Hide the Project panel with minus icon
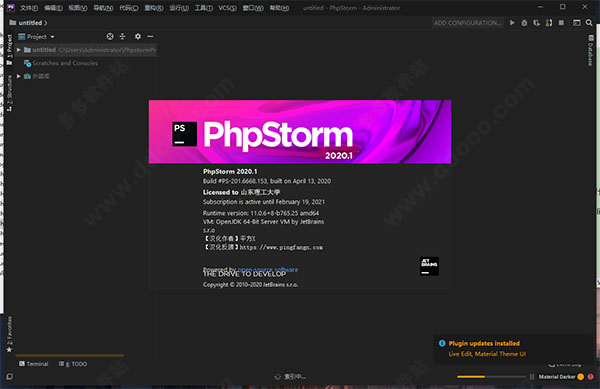Viewport: 600px width, 389px height. 150,36
